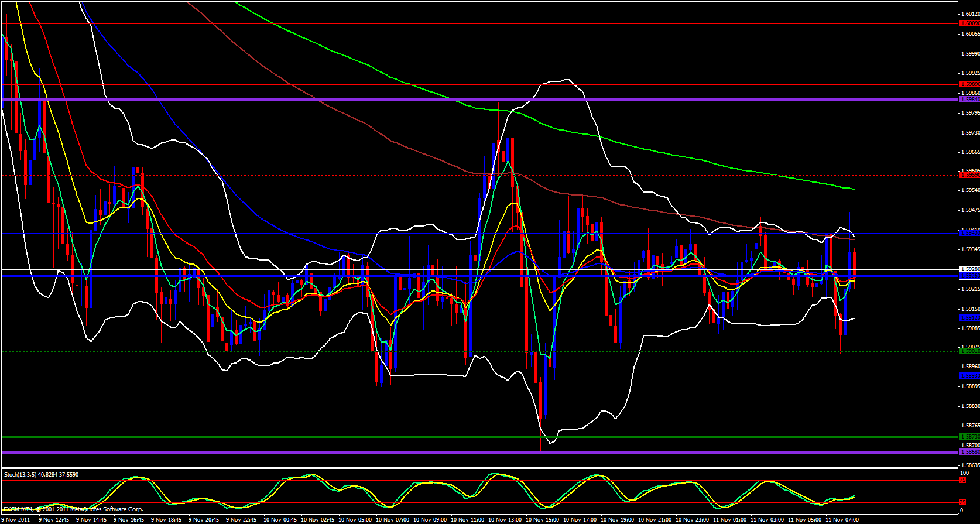Select the white 1.59280 price label
This screenshot has height=524, width=980.
coord(969,269)
